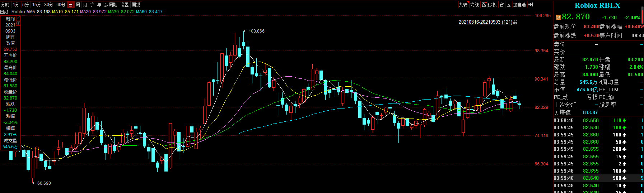Click the Roblox RBLX stock title

tap(597, 5)
